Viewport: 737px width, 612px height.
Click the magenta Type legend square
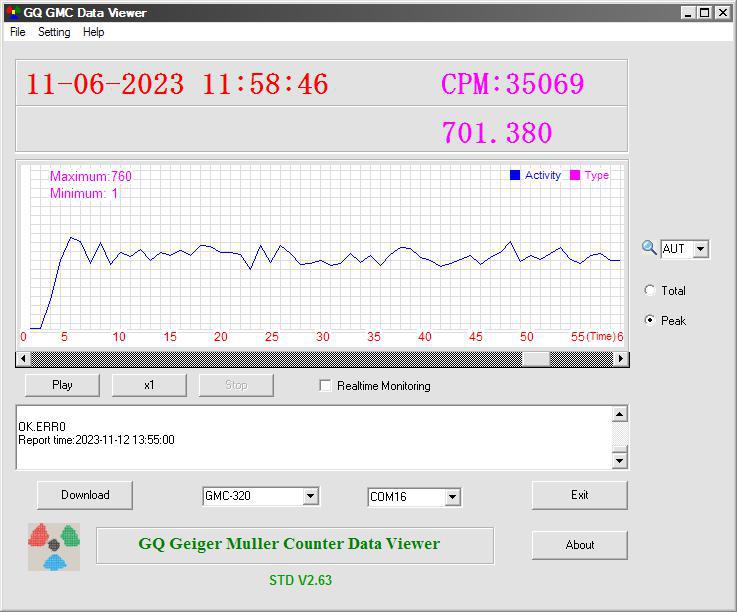coord(574,175)
